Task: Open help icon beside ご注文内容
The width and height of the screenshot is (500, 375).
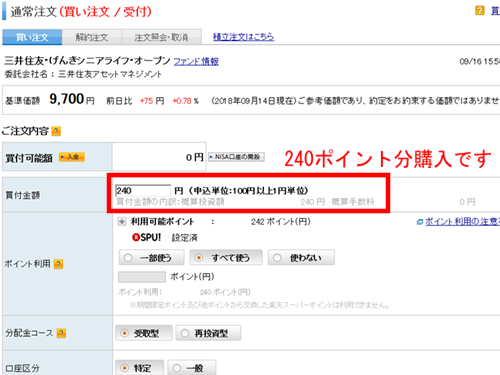Action: coord(56,131)
